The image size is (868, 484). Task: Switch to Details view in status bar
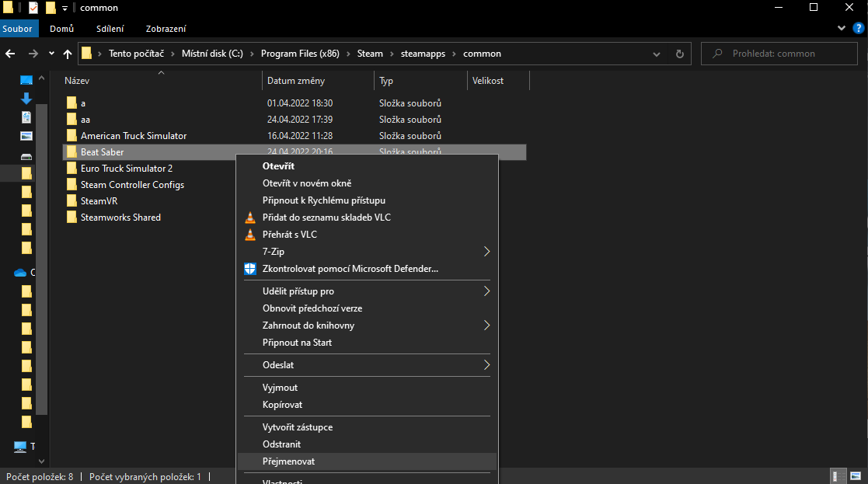838,476
